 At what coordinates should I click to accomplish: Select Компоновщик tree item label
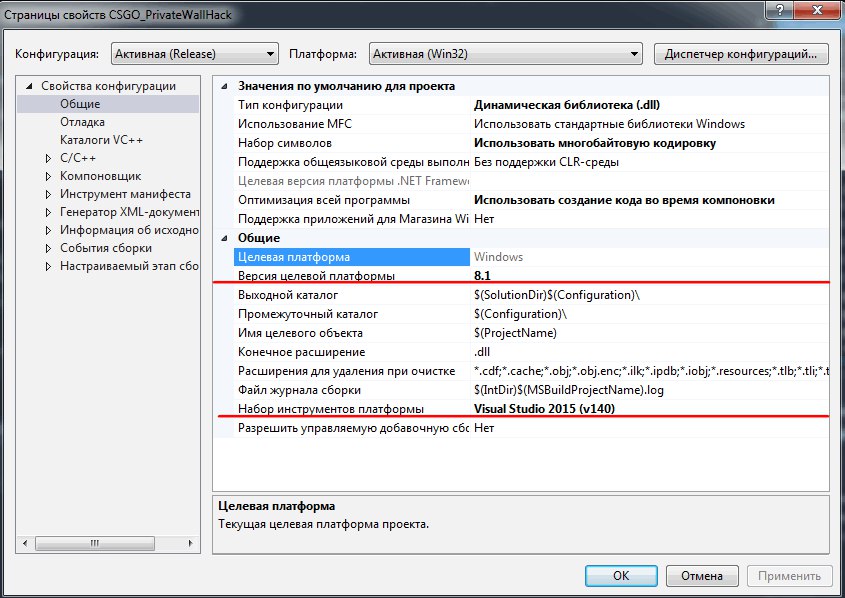tap(100, 176)
